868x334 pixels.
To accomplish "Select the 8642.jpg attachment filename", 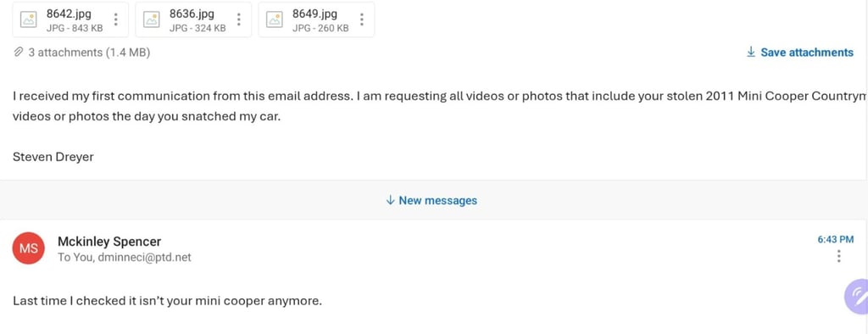I will tap(69, 14).
